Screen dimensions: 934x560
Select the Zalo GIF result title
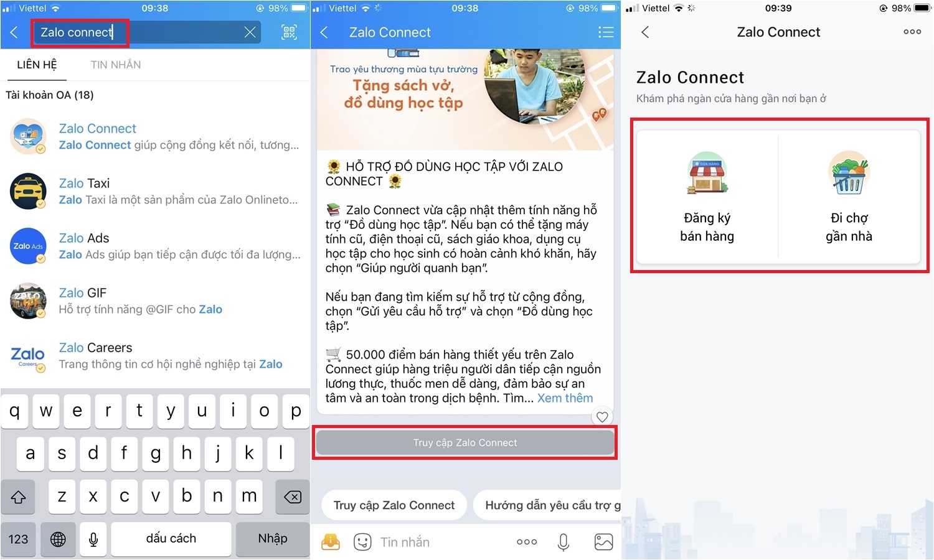[x=83, y=293]
